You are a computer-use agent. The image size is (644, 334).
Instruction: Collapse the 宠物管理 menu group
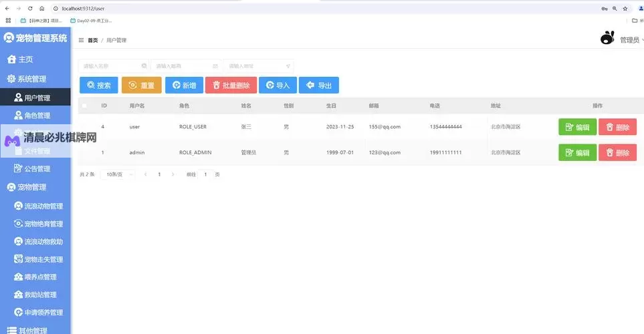tap(35, 187)
